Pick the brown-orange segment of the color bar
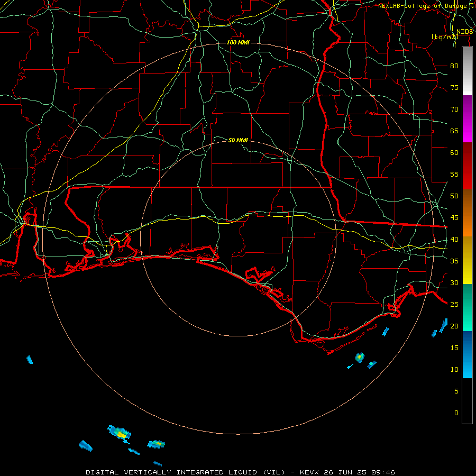Viewport: 476px width, 476px height. coord(467,213)
